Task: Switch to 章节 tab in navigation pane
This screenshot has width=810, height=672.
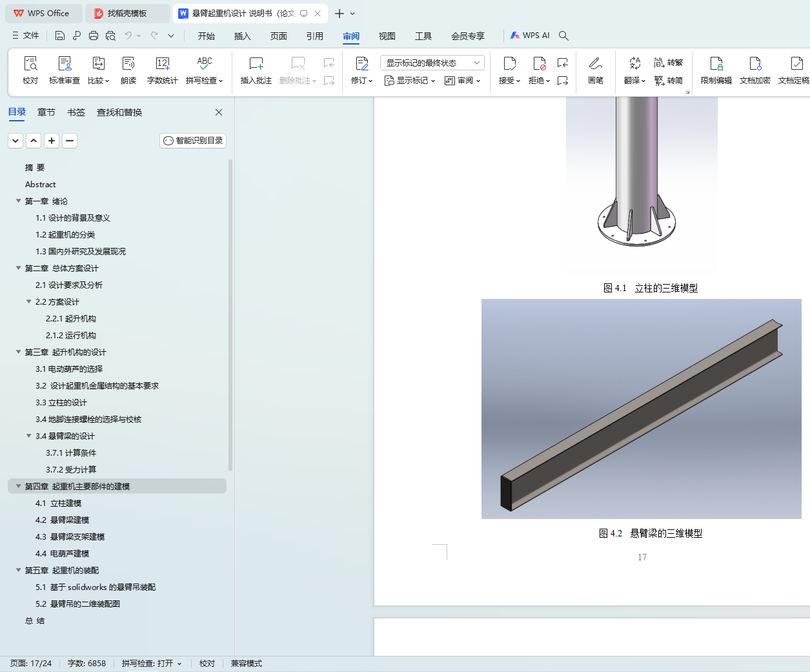Action: [x=46, y=112]
